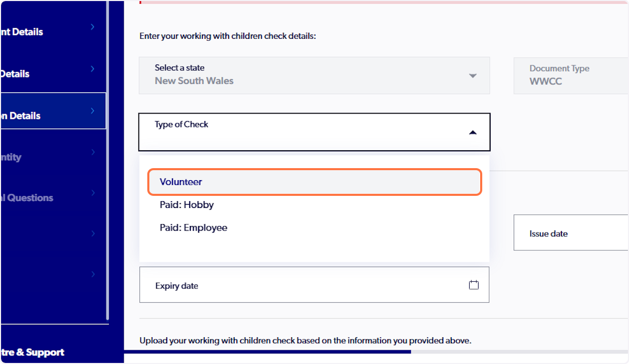Image resolution: width=629 pixels, height=364 pixels.
Task: Open the Select a state dropdown
Action: 314,75
